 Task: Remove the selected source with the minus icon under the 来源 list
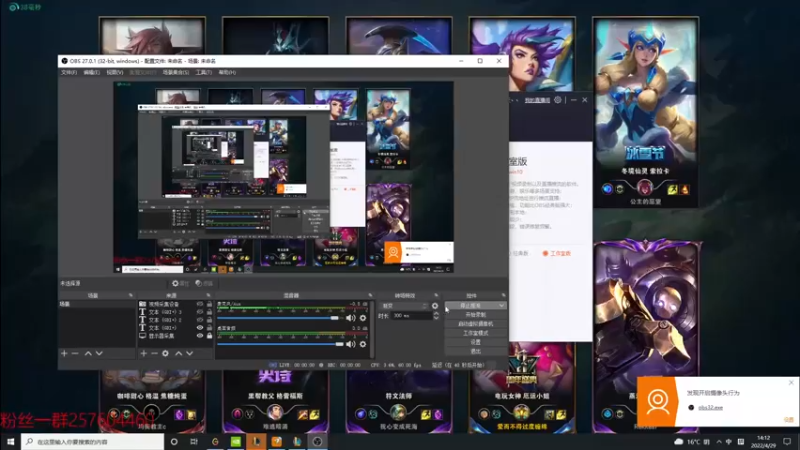pyautogui.click(x=154, y=353)
